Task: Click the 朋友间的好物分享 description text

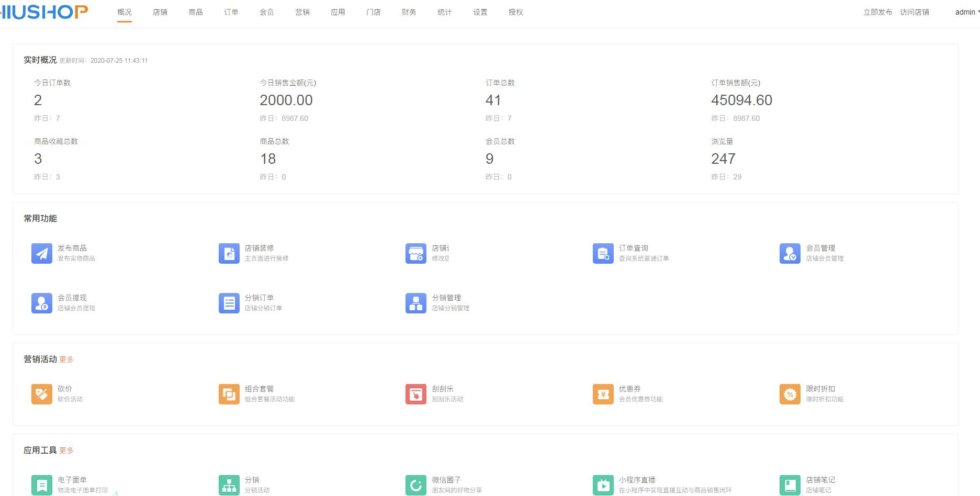Action: 457,490
